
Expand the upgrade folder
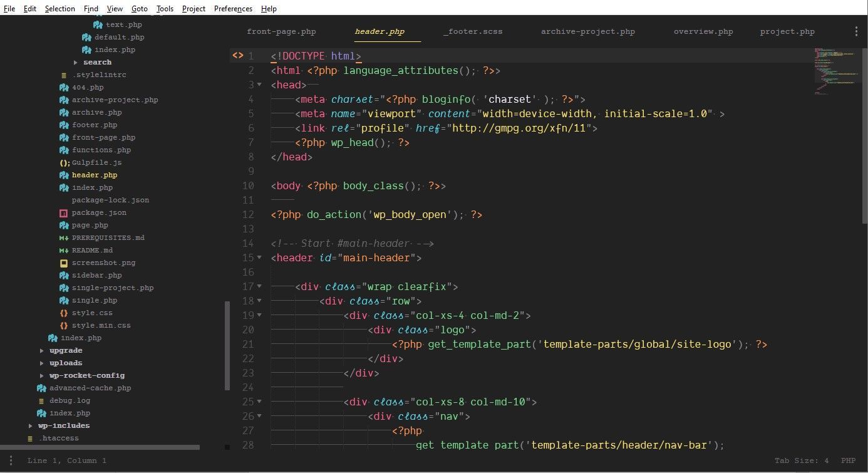(42, 351)
